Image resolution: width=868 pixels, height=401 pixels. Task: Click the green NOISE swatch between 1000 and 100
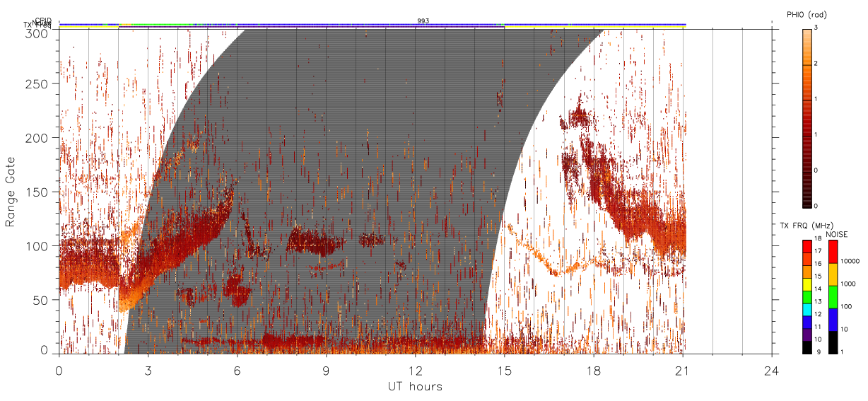pyautogui.click(x=833, y=297)
